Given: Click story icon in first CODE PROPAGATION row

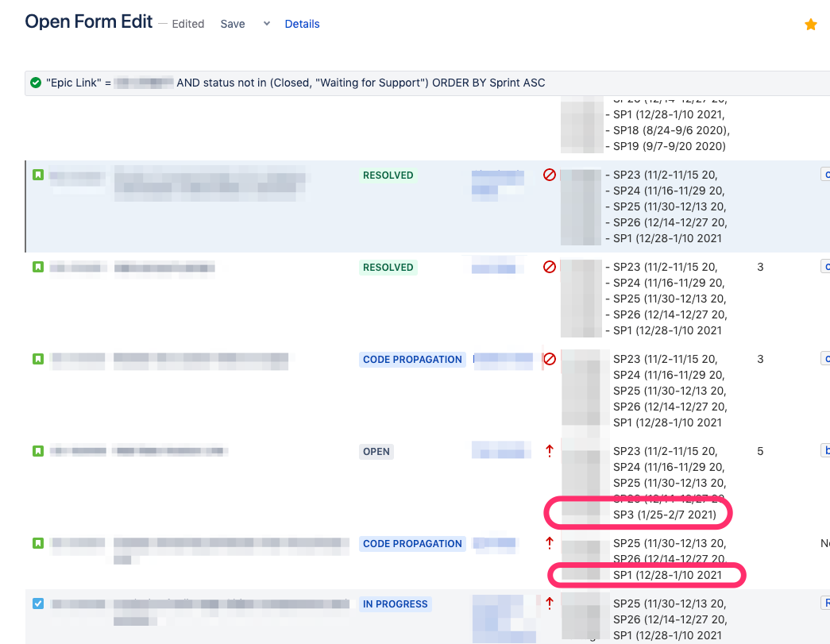Looking at the screenshot, I should [x=38, y=359].
